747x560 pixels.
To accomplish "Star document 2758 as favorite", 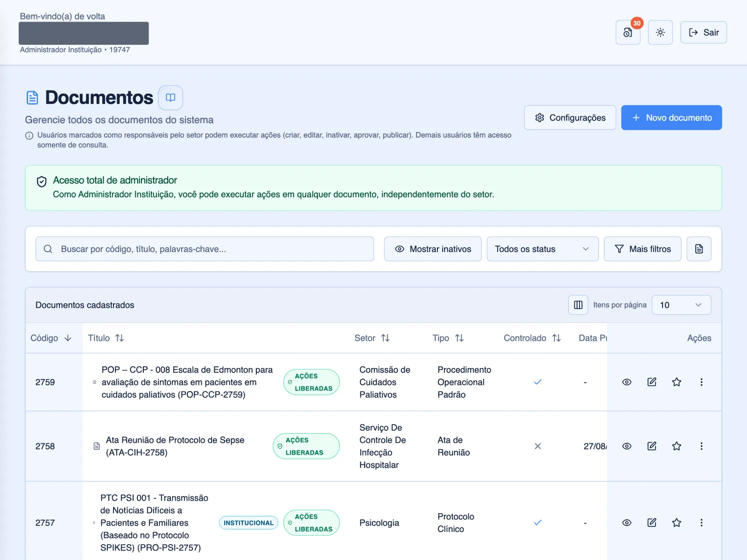I will (x=677, y=446).
